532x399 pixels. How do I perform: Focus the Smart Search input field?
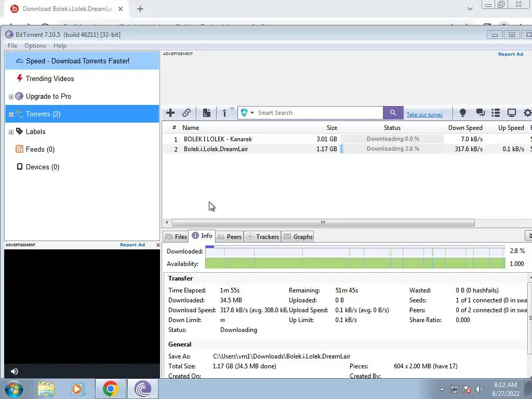(x=319, y=113)
